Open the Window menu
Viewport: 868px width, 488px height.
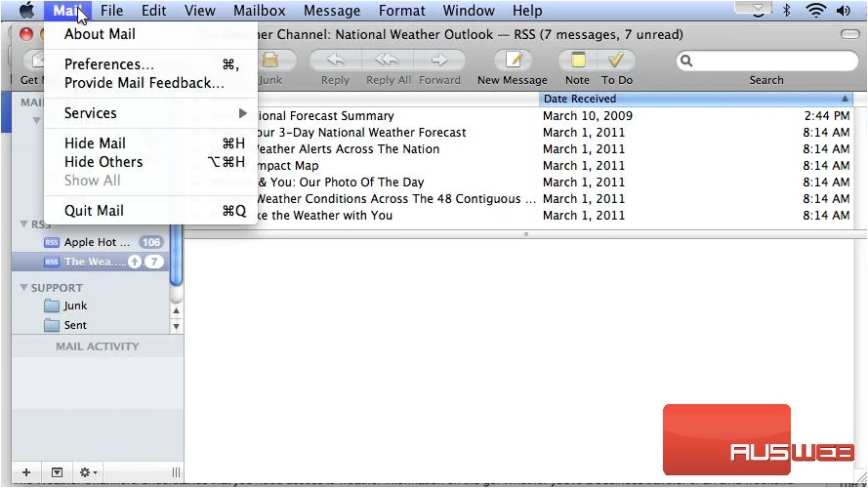tap(469, 11)
